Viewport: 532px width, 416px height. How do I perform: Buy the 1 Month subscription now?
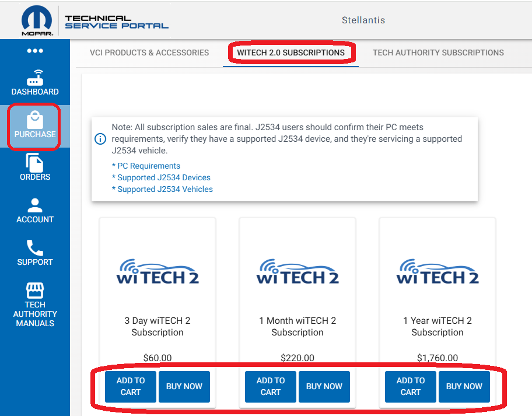324,386
